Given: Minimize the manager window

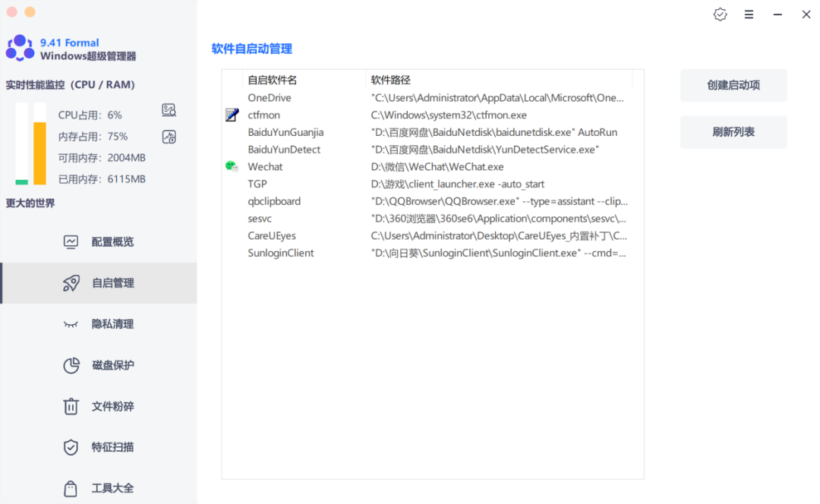Looking at the screenshot, I should tap(777, 14).
